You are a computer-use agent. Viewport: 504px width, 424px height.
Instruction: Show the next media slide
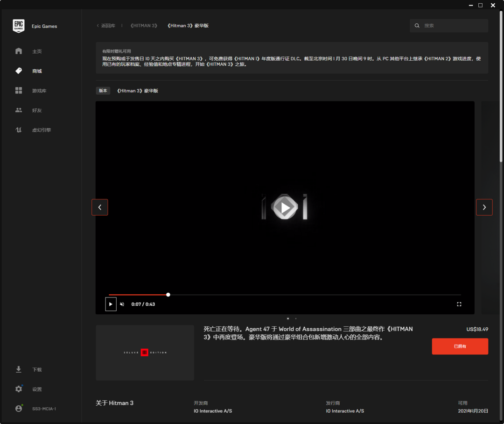[x=484, y=207]
